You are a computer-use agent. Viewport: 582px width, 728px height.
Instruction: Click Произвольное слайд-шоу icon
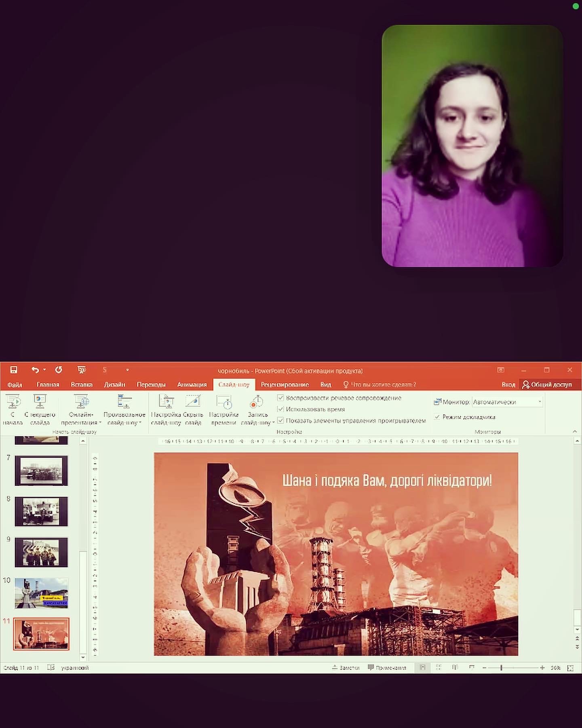[x=124, y=401]
